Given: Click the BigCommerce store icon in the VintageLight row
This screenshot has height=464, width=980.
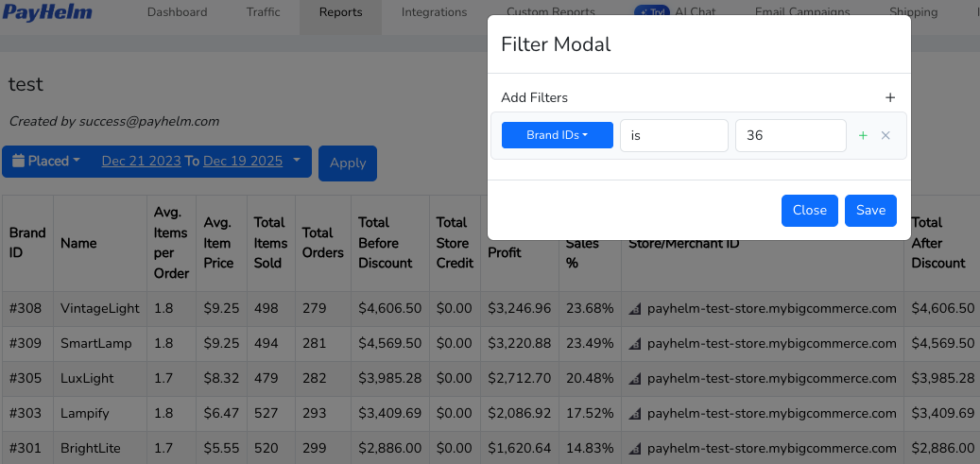Looking at the screenshot, I should pos(634,309).
